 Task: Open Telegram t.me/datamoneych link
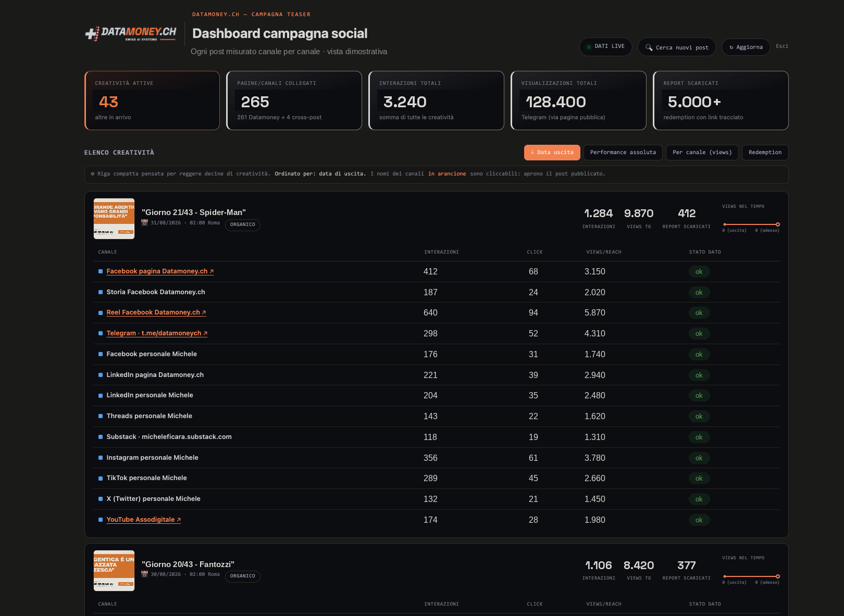[x=157, y=333]
